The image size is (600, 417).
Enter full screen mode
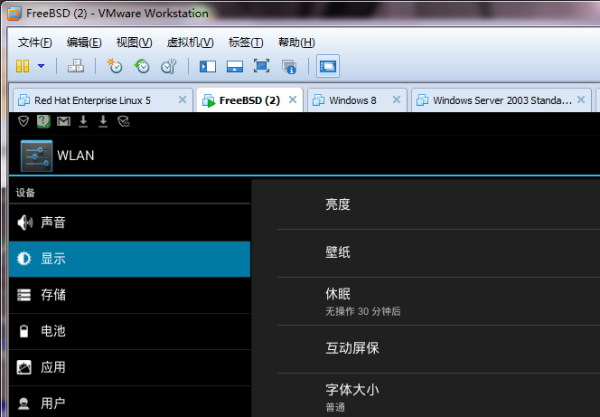(262, 66)
